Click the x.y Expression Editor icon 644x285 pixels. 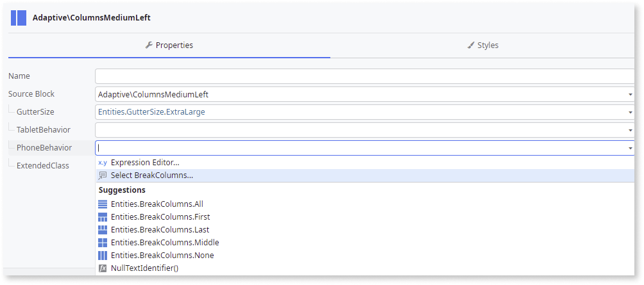103,163
